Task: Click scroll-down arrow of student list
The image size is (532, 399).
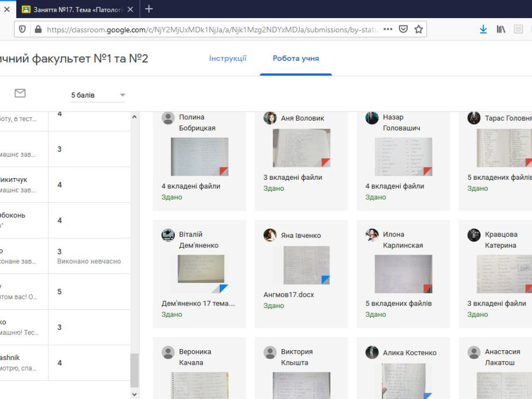Action: coord(135,394)
